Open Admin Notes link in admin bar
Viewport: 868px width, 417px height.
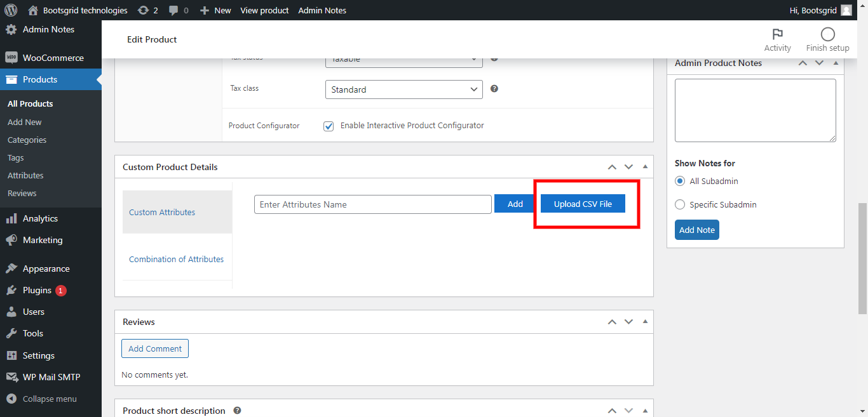point(322,10)
